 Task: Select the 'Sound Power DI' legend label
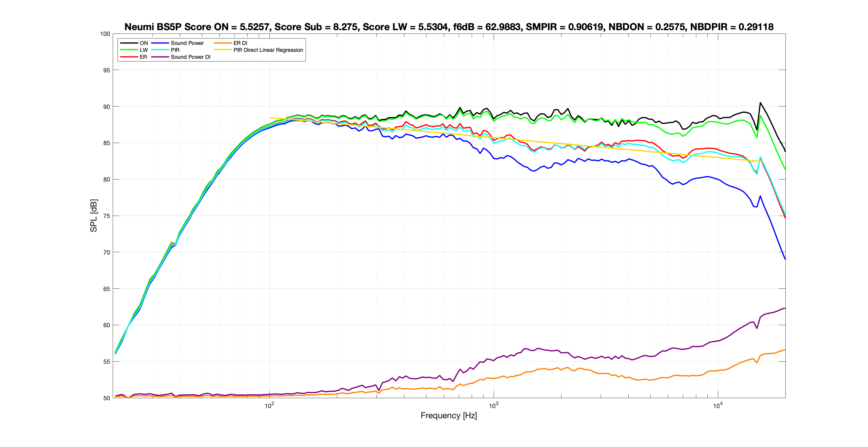(190, 57)
